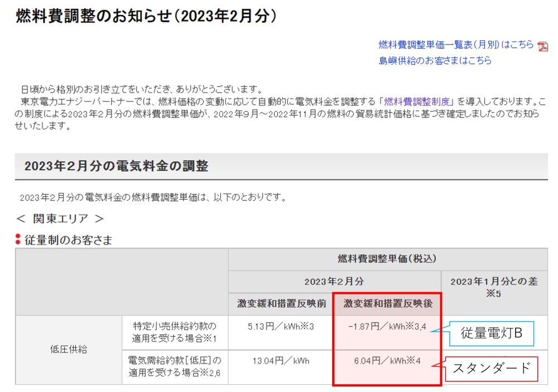Open the 島嶼供給のお客さまはこちら link
This screenshot has width=558, height=392.
coord(435,61)
